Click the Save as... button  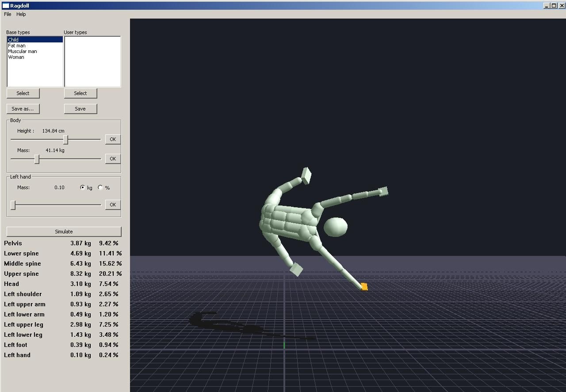coord(23,109)
